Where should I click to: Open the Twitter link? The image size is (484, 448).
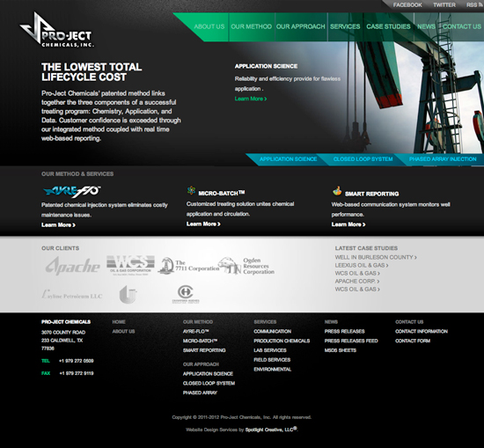point(444,5)
